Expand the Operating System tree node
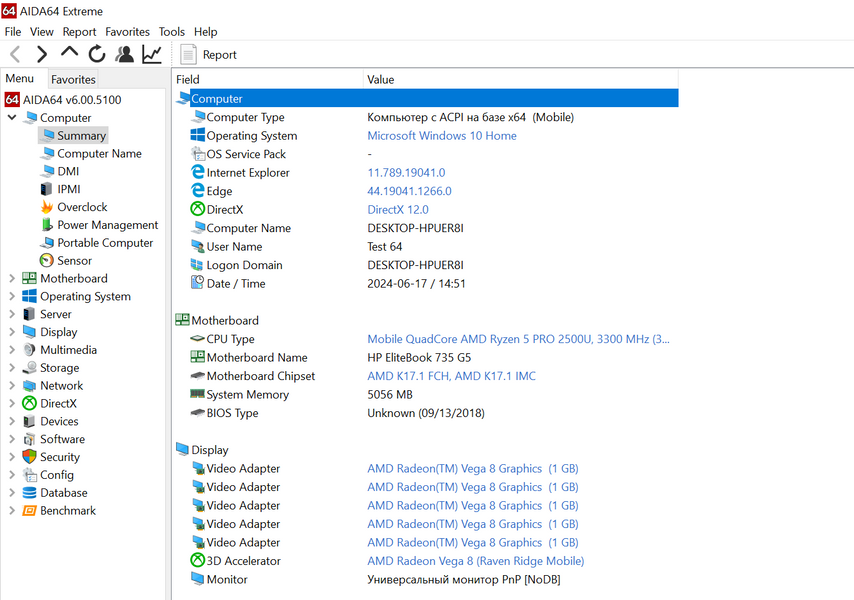This screenshot has width=854, height=600. click(11, 296)
